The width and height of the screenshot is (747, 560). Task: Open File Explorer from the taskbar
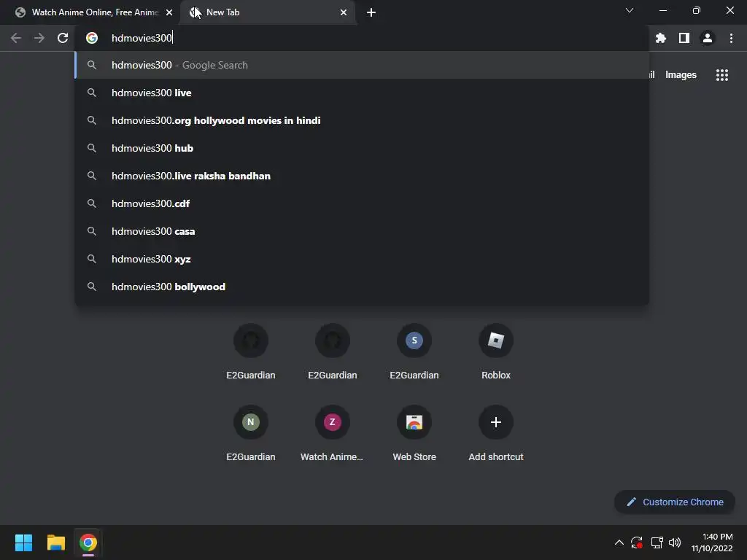[55, 542]
